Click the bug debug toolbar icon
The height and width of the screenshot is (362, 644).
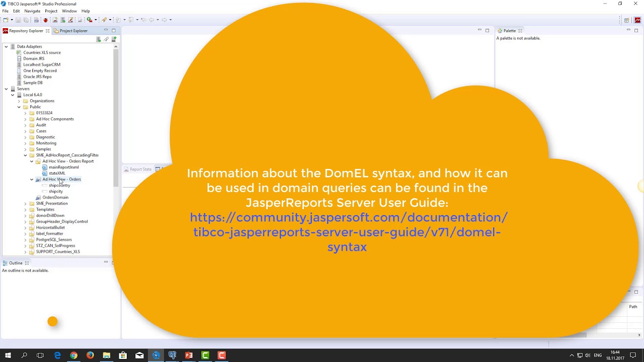(x=45, y=20)
